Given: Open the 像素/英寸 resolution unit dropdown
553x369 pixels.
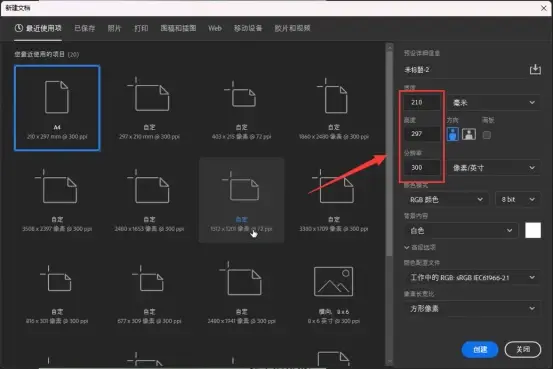Looking at the screenshot, I should [494, 168].
